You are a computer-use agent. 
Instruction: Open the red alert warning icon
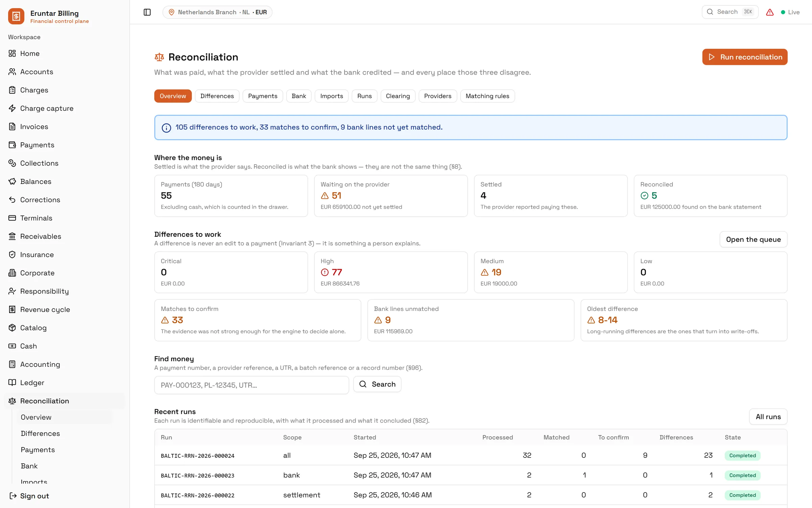click(x=770, y=12)
